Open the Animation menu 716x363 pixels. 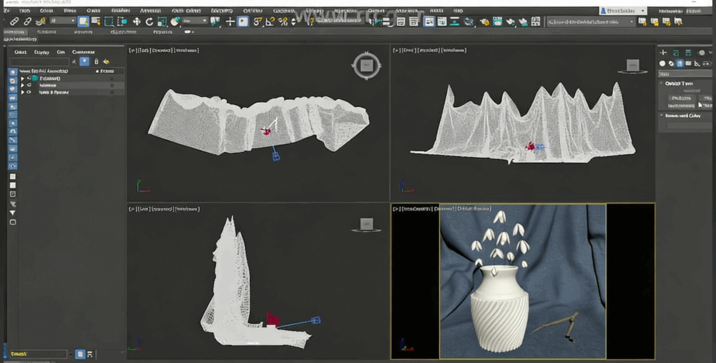[x=150, y=11]
